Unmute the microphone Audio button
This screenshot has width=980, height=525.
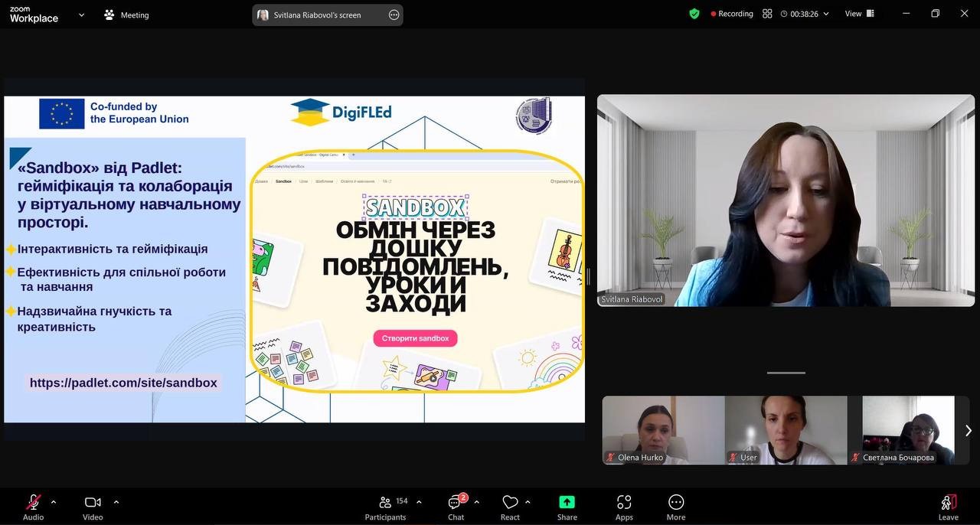coord(33,507)
